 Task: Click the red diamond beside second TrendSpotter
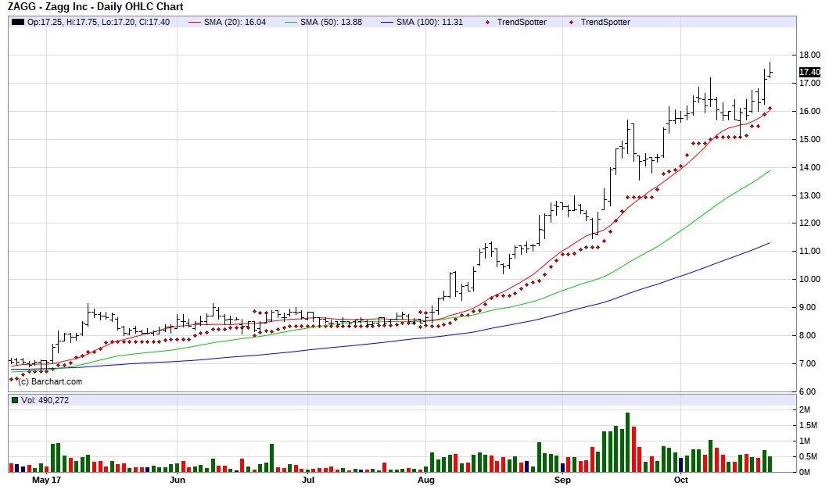tap(571, 22)
